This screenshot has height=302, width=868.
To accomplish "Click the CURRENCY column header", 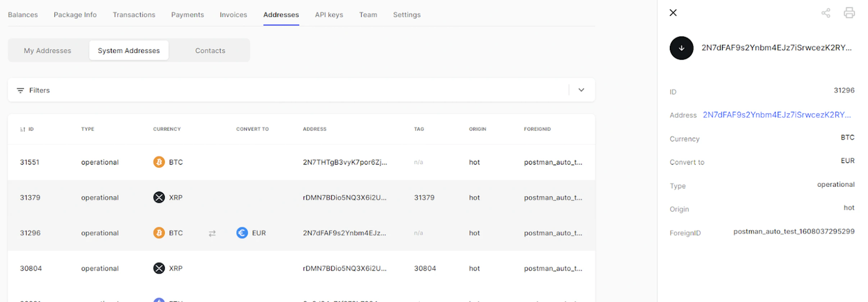I will pyautogui.click(x=167, y=129).
